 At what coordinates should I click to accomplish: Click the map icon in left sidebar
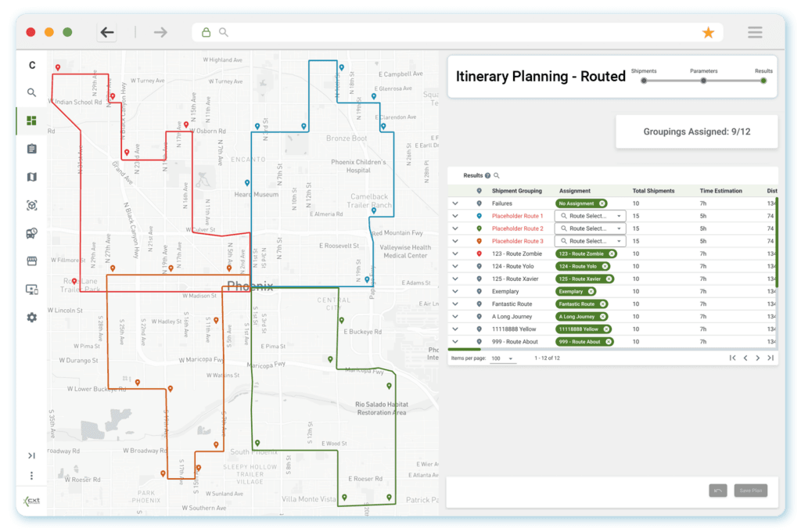[x=32, y=177]
